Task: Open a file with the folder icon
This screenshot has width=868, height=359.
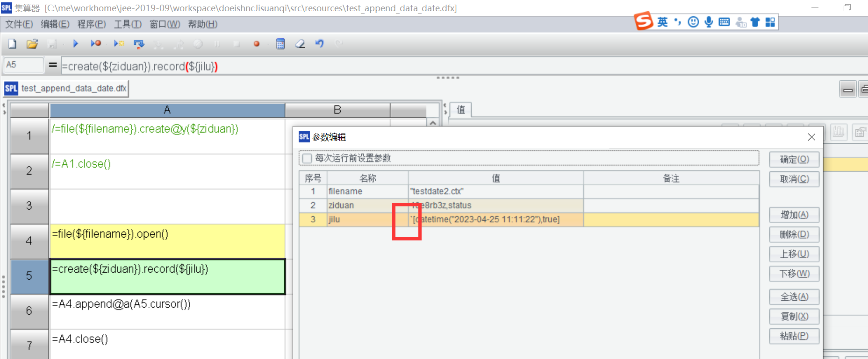Action: [32, 44]
